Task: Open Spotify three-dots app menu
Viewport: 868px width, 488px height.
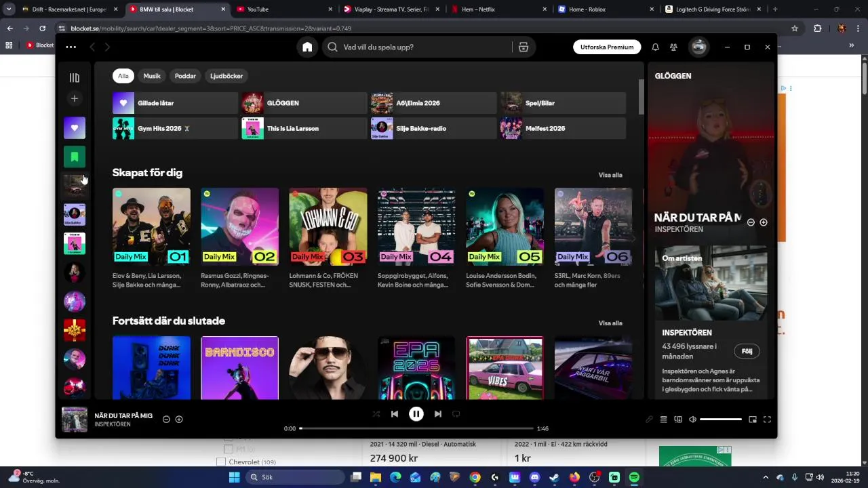Action: click(x=71, y=47)
